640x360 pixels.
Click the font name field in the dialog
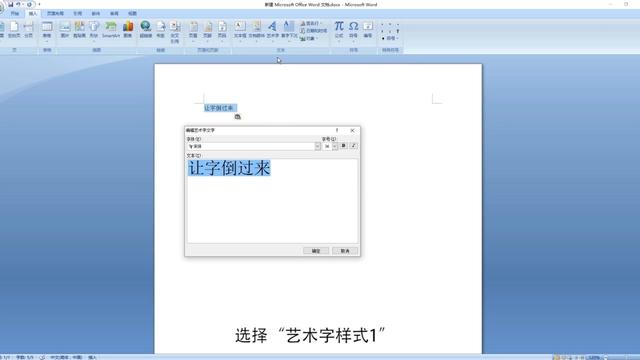[251, 146]
